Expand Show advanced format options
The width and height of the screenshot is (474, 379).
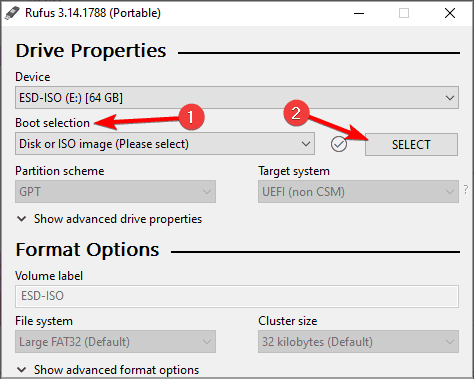pos(108,370)
